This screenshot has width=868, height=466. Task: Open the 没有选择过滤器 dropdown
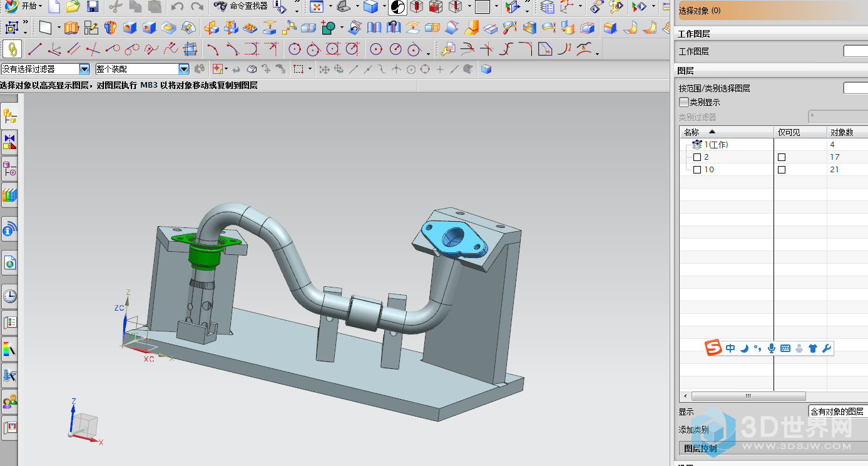coord(84,69)
